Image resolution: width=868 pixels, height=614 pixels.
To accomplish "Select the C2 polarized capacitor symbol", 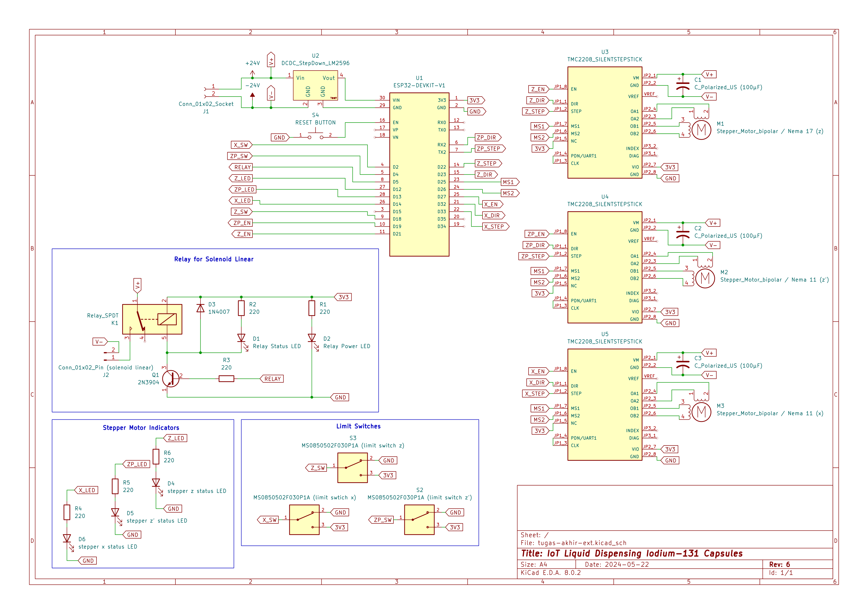I will click(x=682, y=234).
